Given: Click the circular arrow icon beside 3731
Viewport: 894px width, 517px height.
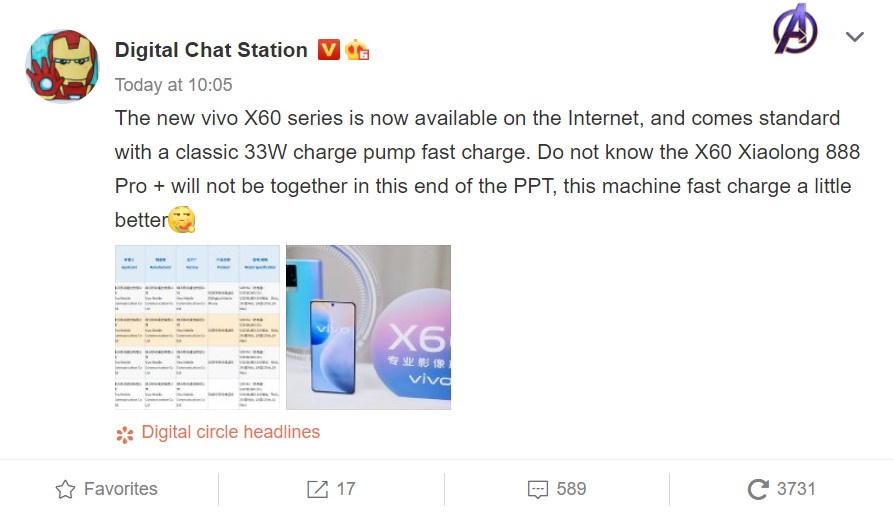Looking at the screenshot, I should click(x=758, y=489).
